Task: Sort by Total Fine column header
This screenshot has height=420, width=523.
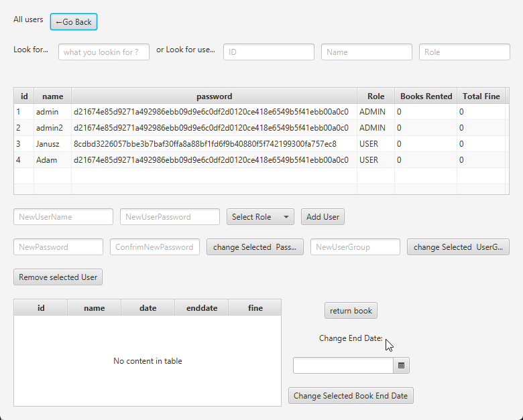Action: click(x=481, y=96)
